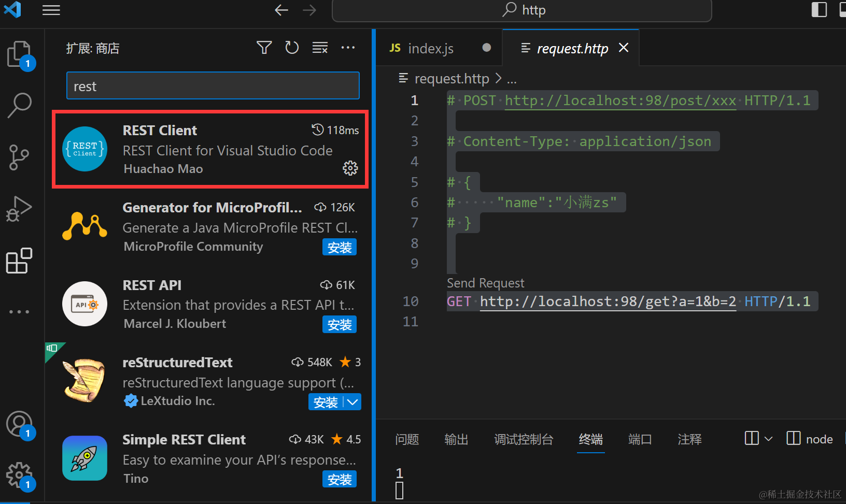This screenshot has width=846, height=504.
Task: Close the request.http tab
Action: [x=624, y=48]
